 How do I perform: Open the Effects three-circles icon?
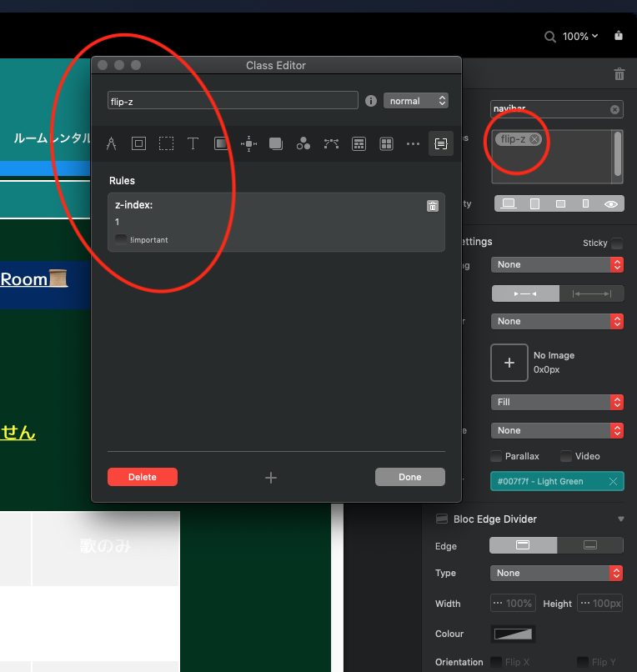(303, 143)
